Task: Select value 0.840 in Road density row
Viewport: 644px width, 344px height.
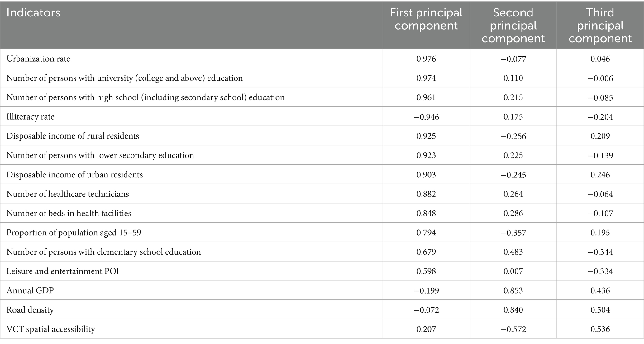Action: coord(513,309)
